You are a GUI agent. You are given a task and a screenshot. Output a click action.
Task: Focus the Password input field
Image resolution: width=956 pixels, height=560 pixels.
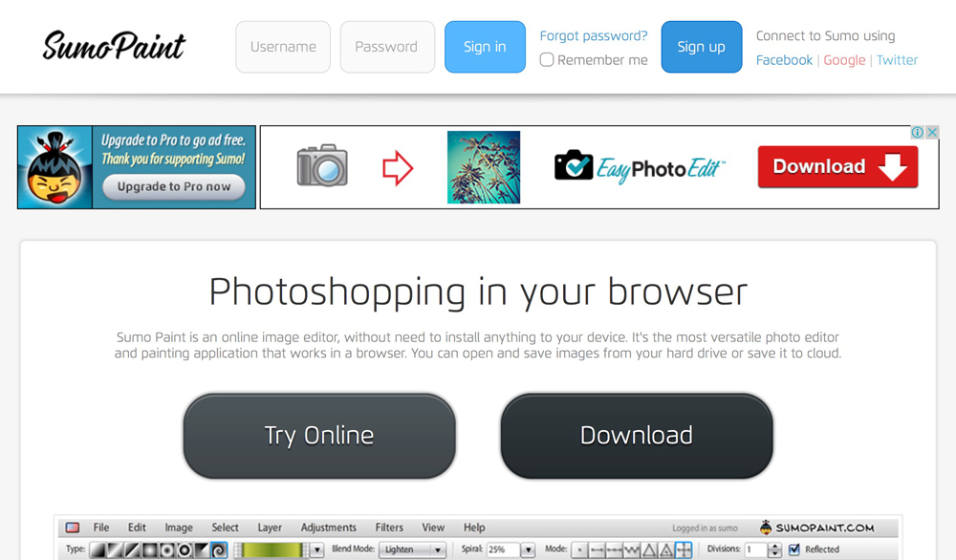click(387, 47)
